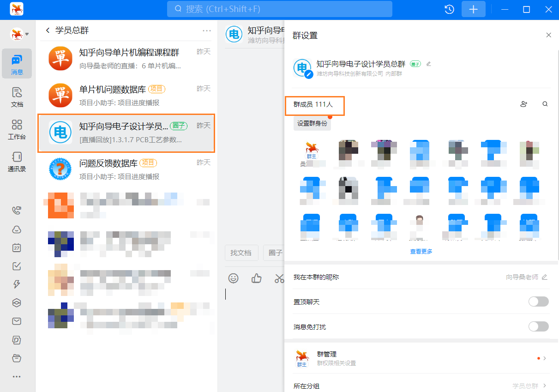Image resolution: width=559 pixels, height=392 pixels.
Task: Open the mail icon in sidebar
Action: pyautogui.click(x=17, y=321)
